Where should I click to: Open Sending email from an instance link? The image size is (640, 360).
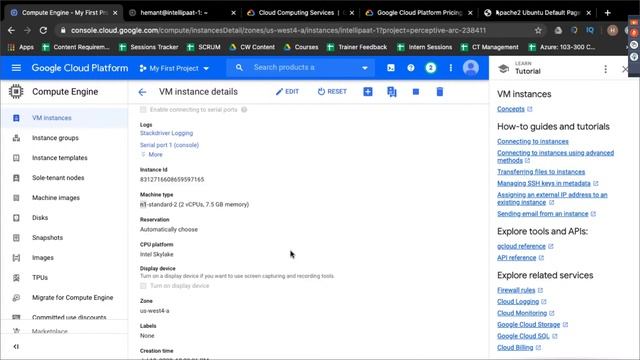(x=542, y=213)
